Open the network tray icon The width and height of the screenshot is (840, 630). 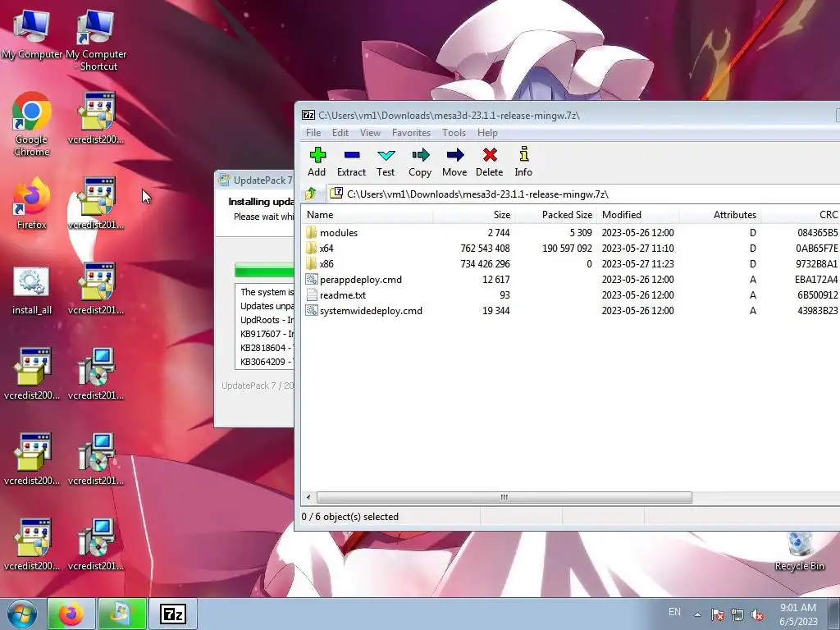point(737,615)
